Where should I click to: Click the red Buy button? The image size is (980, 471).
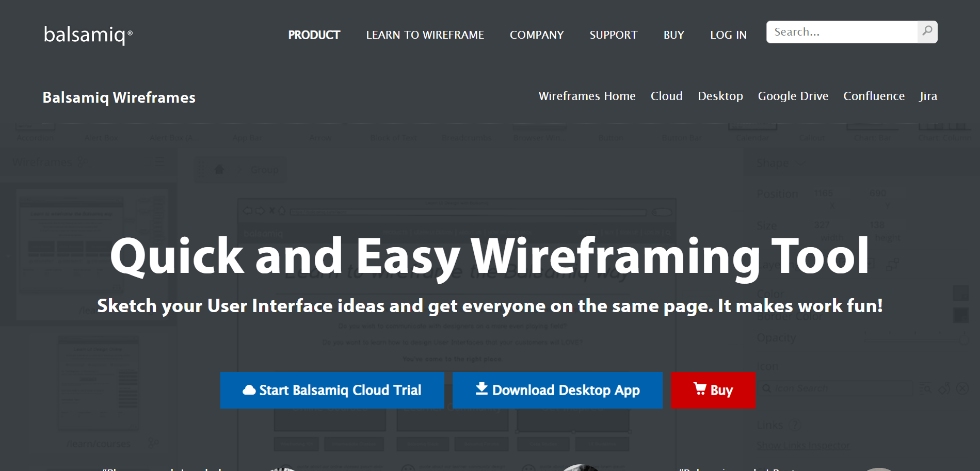(713, 390)
